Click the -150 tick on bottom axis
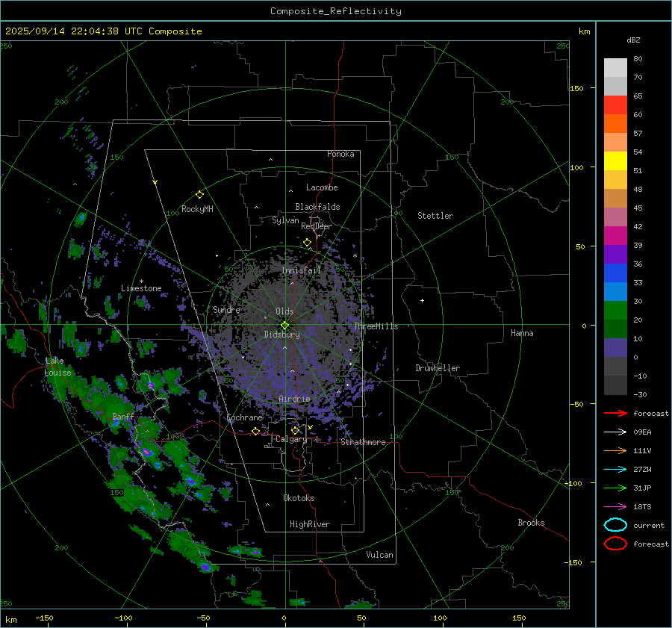The height and width of the screenshot is (628, 672). tap(44, 618)
